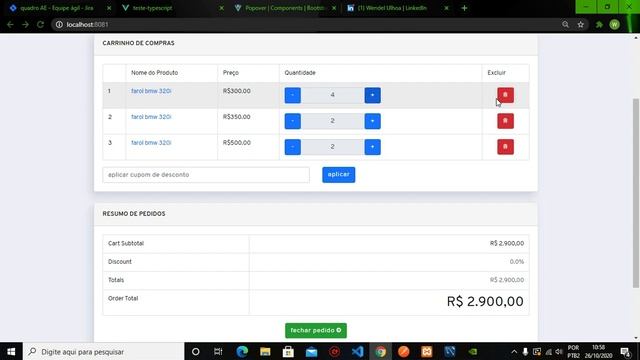Delete cart row 3 with red trash button
Screen dimensions: 640x360
tap(505, 147)
